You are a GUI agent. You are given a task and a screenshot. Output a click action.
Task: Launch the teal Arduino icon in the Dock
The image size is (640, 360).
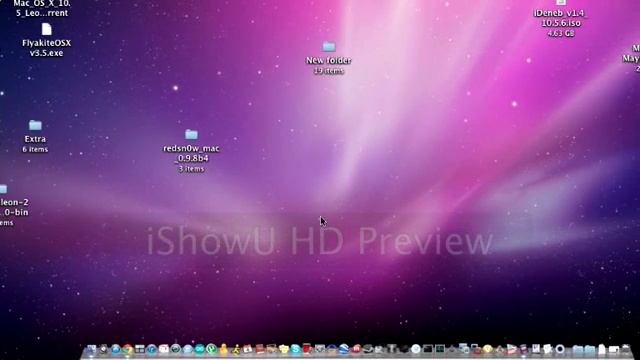[x=200, y=349]
